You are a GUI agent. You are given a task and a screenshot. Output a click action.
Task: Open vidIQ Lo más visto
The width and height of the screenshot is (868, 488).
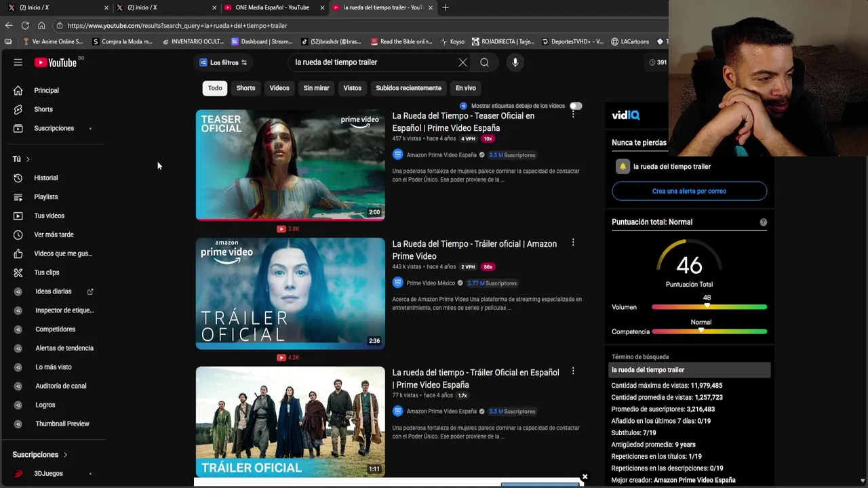point(54,367)
